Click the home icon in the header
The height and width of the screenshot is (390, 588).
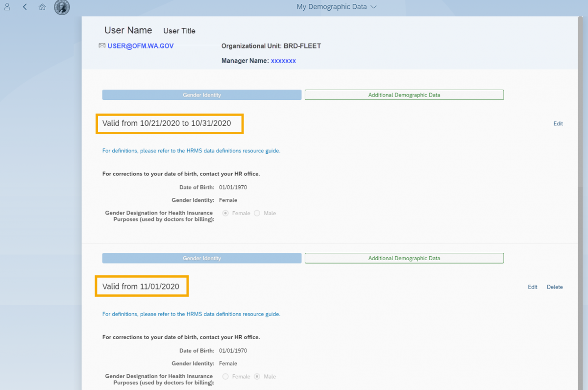click(x=42, y=6)
